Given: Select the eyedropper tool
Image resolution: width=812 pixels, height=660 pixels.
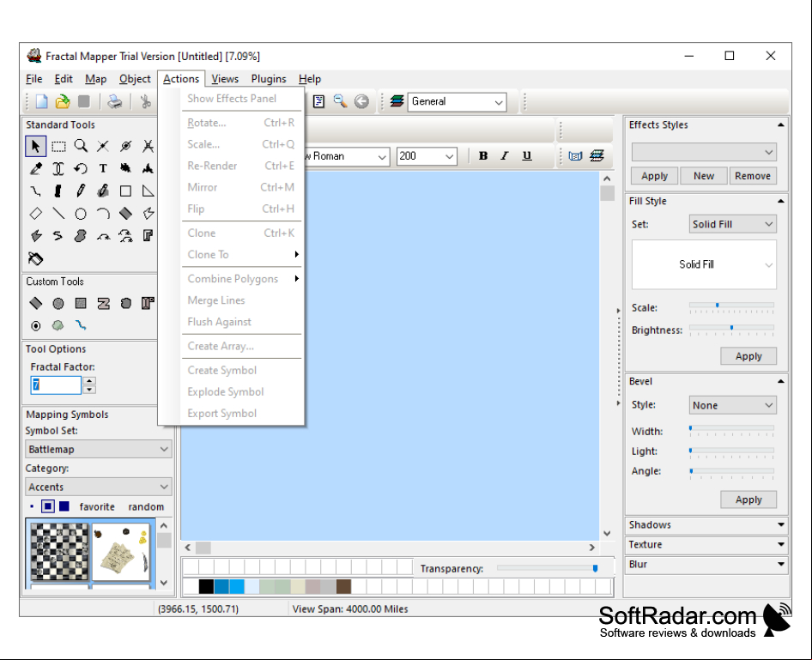Looking at the screenshot, I should coord(36,169).
